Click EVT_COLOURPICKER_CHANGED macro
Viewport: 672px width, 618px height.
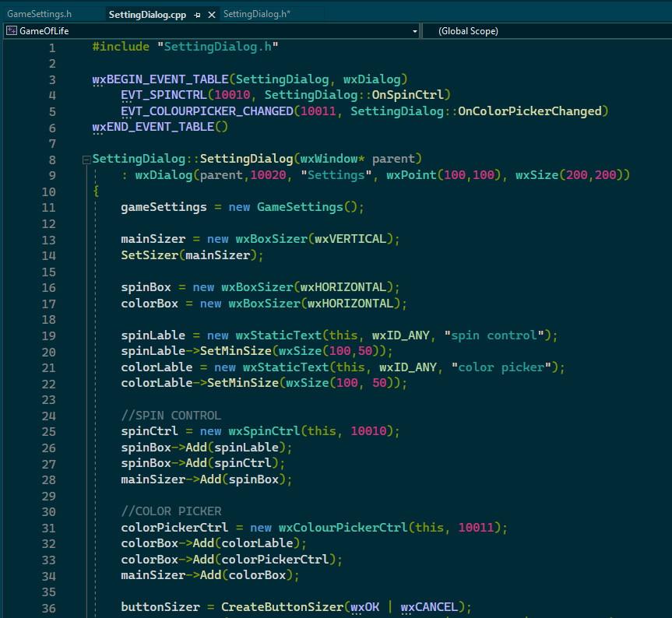click(x=207, y=111)
